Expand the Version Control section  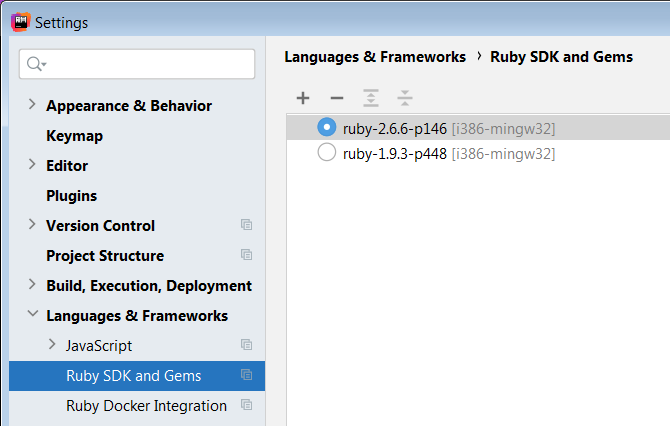pos(32,224)
